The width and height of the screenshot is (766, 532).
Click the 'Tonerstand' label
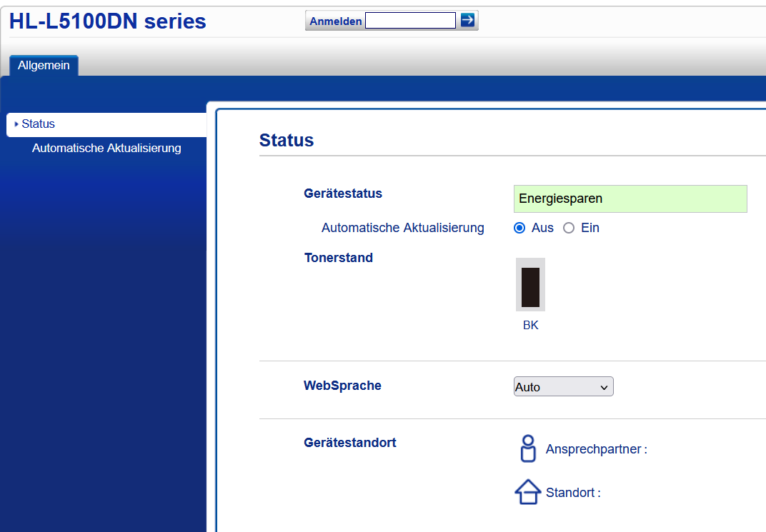pyautogui.click(x=339, y=258)
